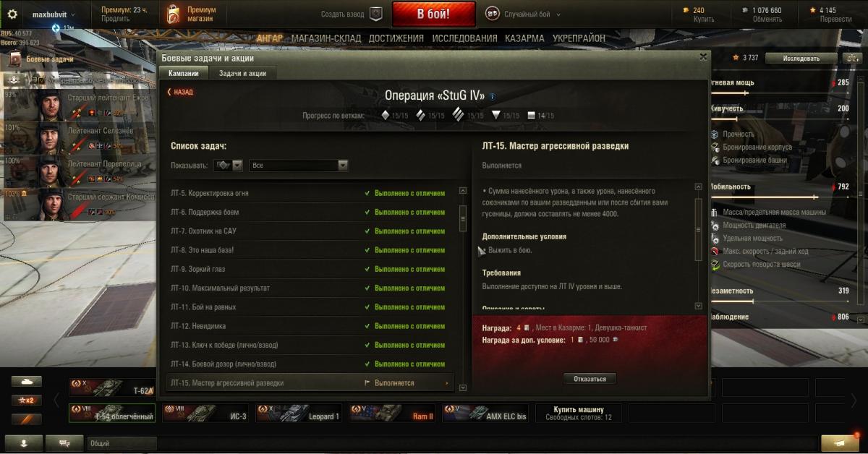Viewport: 868px width, 454px height.
Task: Open the chat channels icon at bottom
Action: tap(64, 443)
